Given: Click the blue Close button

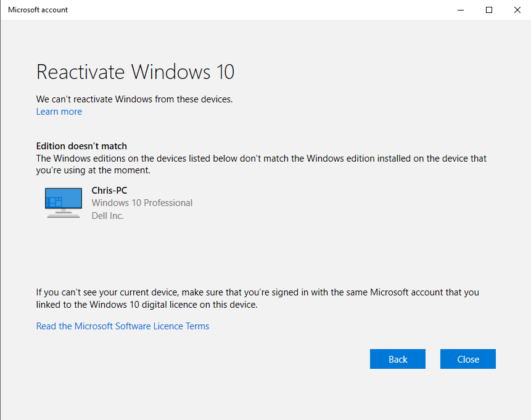Looking at the screenshot, I should [468, 359].
